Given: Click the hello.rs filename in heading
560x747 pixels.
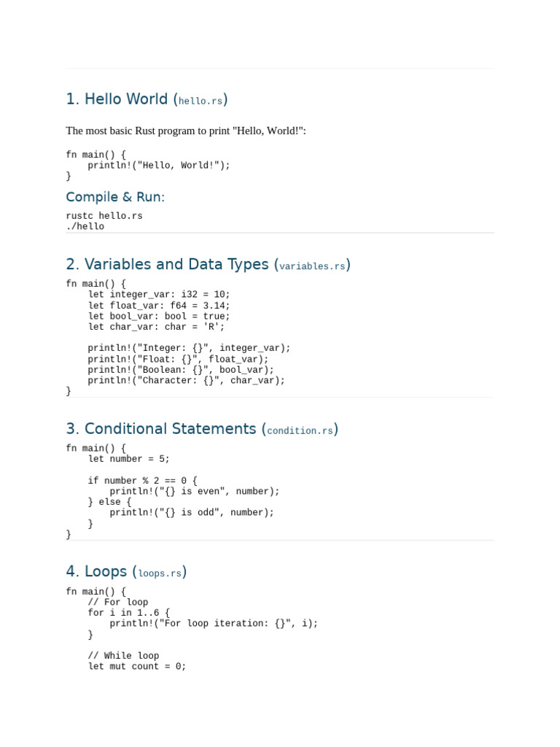Looking at the screenshot, I should point(201,101).
